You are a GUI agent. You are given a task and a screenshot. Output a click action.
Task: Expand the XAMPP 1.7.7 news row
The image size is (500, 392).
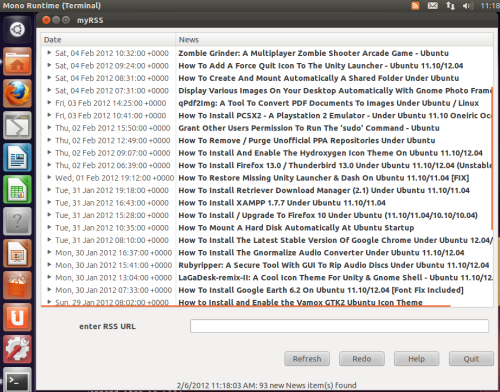[x=49, y=202]
